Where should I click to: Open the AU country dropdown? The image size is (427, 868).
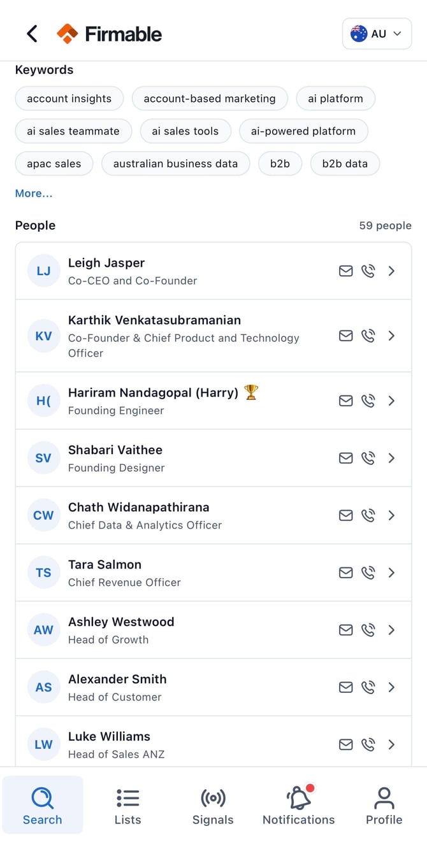coord(377,34)
